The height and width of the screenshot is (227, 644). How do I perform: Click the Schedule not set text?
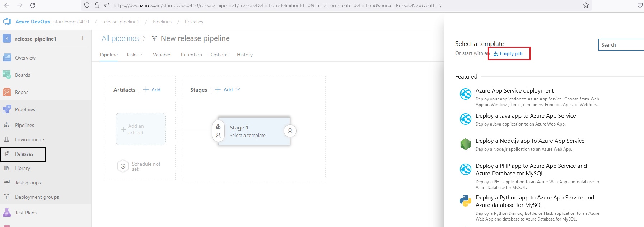point(146,166)
